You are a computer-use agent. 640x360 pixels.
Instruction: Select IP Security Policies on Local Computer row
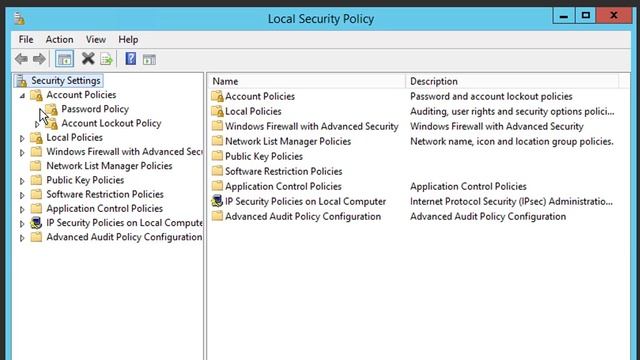(x=305, y=201)
